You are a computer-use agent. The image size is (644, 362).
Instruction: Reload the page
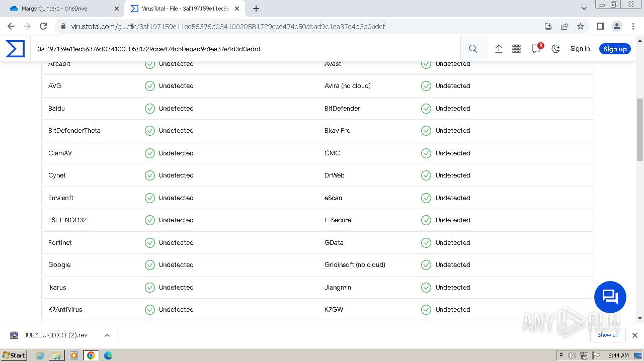coord(43,26)
